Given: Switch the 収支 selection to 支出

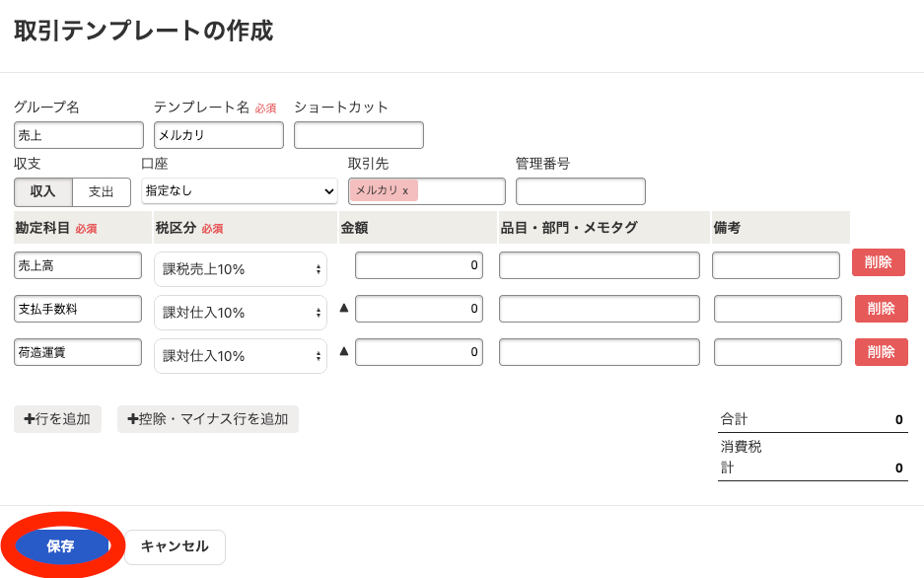Looking at the screenshot, I should [x=103, y=191].
